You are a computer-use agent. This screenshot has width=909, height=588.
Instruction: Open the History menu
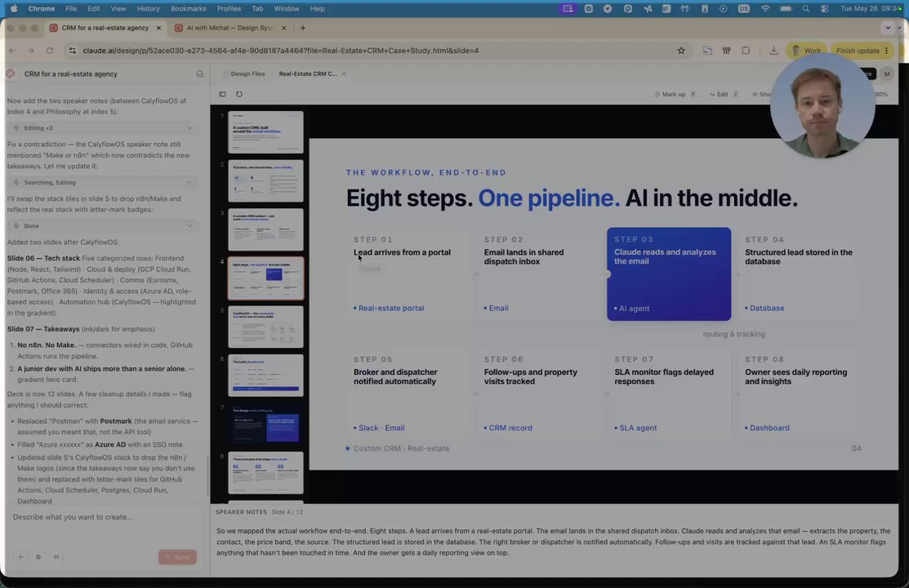tap(149, 9)
